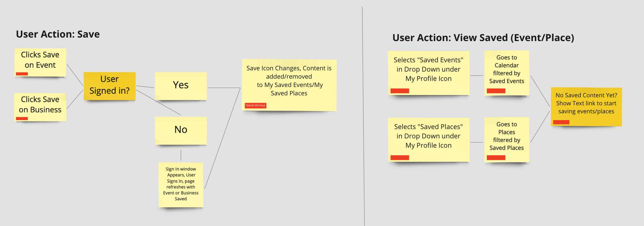This screenshot has width=644, height=226.
Task: Click red tag on 'Selects "Saved Places"' note
Action: (x=400, y=158)
